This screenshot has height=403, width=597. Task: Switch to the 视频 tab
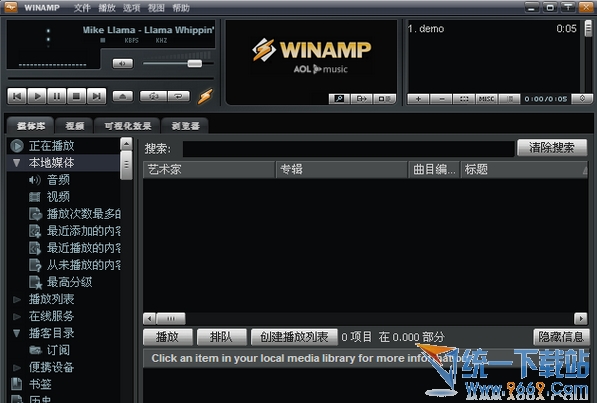click(x=75, y=126)
